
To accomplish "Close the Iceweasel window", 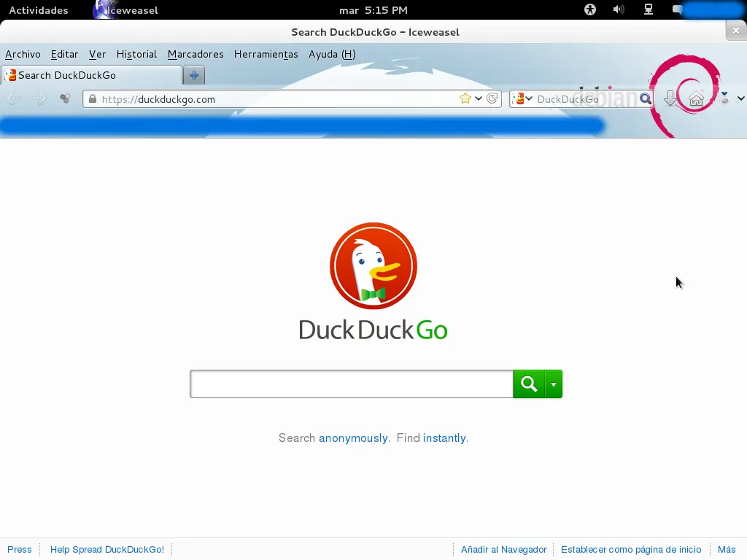I will 736,31.
